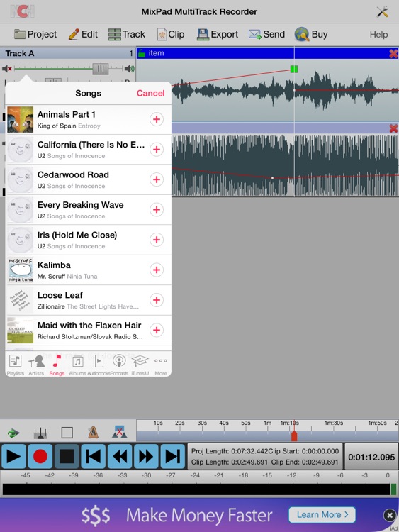
Task: Jump to the project end
Action: (172, 456)
